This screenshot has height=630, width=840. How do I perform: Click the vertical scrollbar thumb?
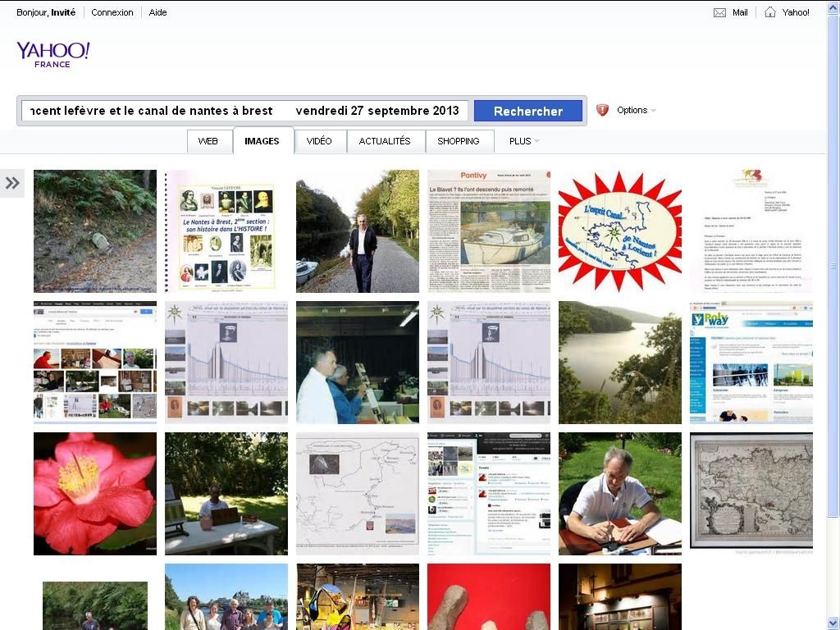[833, 265]
